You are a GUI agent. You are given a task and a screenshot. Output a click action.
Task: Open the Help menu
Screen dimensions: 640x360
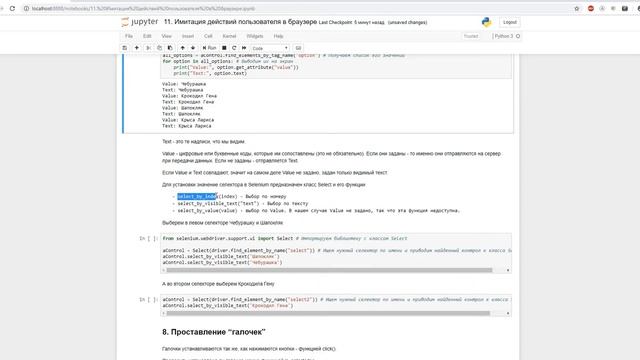(x=278, y=36)
